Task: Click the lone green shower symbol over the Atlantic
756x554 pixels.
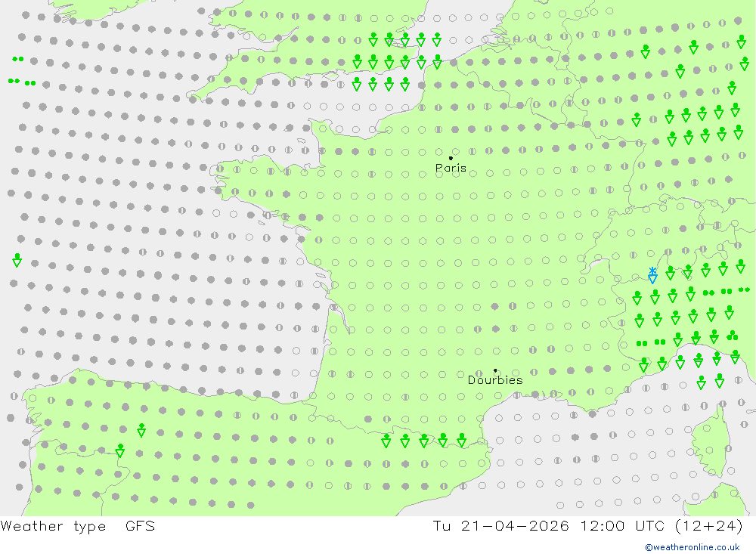Action: pyautogui.click(x=17, y=260)
